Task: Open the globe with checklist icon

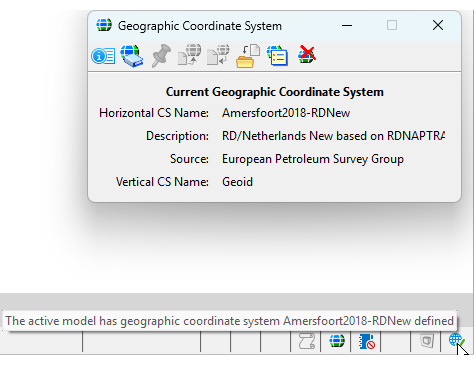Action: 277,56
